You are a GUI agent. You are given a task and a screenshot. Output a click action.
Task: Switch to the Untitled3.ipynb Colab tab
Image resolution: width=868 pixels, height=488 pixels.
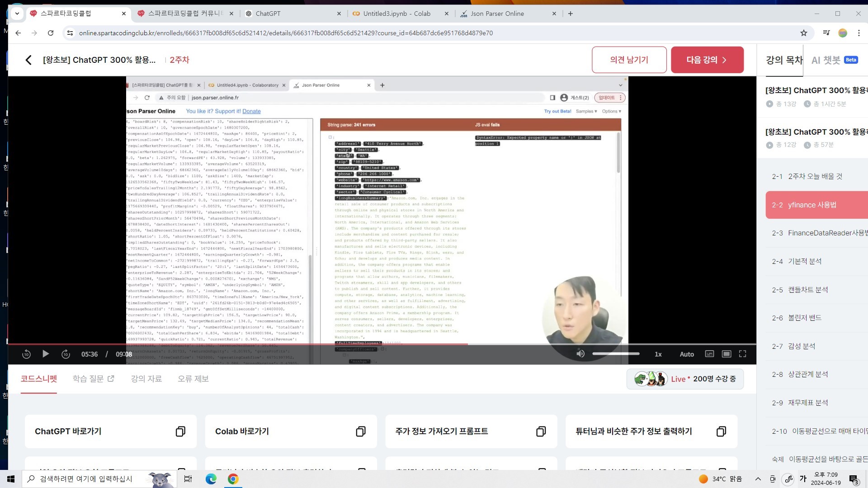pyautogui.click(x=401, y=14)
